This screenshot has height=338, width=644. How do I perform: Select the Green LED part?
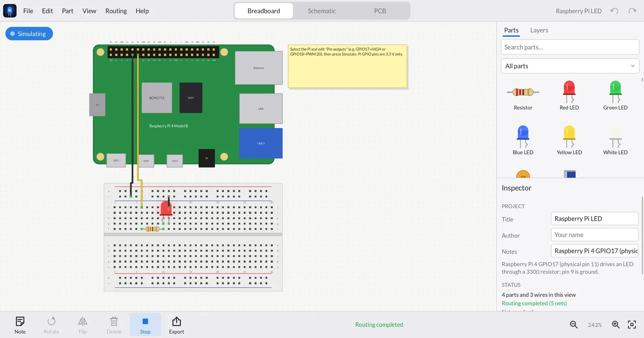pyautogui.click(x=615, y=96)
